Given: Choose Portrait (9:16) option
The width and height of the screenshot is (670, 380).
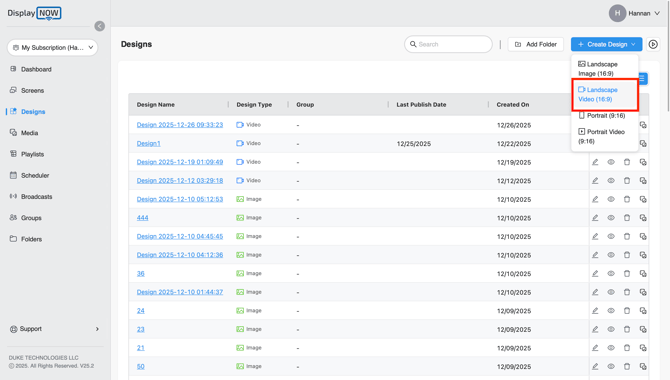Looking at the screenshot, I should 604,115.
